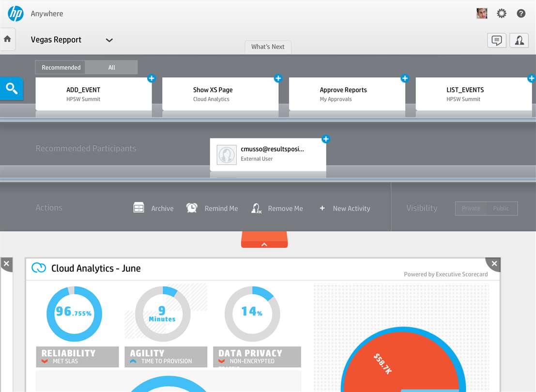This screenshot has width=536, height=392.
Task: Click the 14% data privacy gauge
Action: (252, 314)
